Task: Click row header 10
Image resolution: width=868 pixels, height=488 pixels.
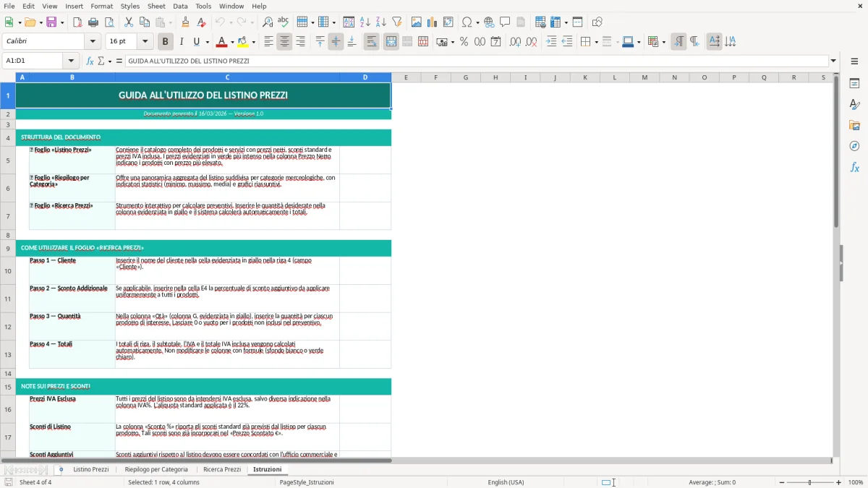Action: 8,271
